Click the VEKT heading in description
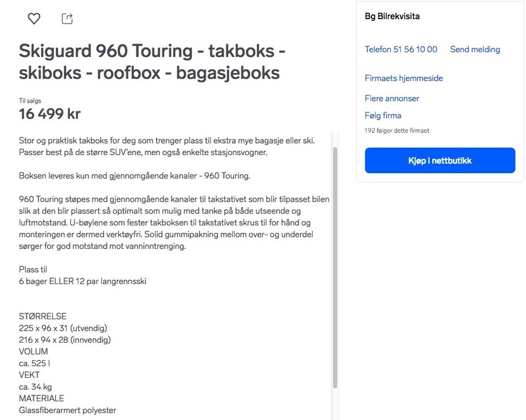This screenshot has height=420, width=526. click(x=30, y=375)
